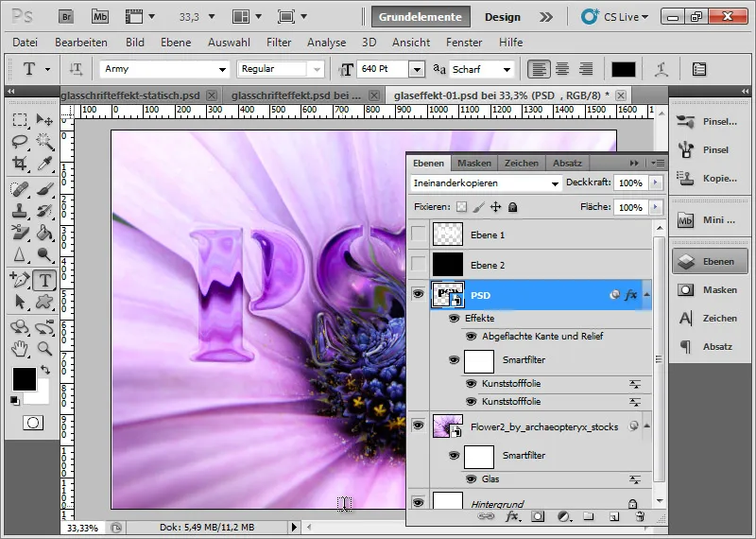The height and width of the screenshot is (539, 756).
Task: Select the Move tool
Action: (x=44, y=120)
